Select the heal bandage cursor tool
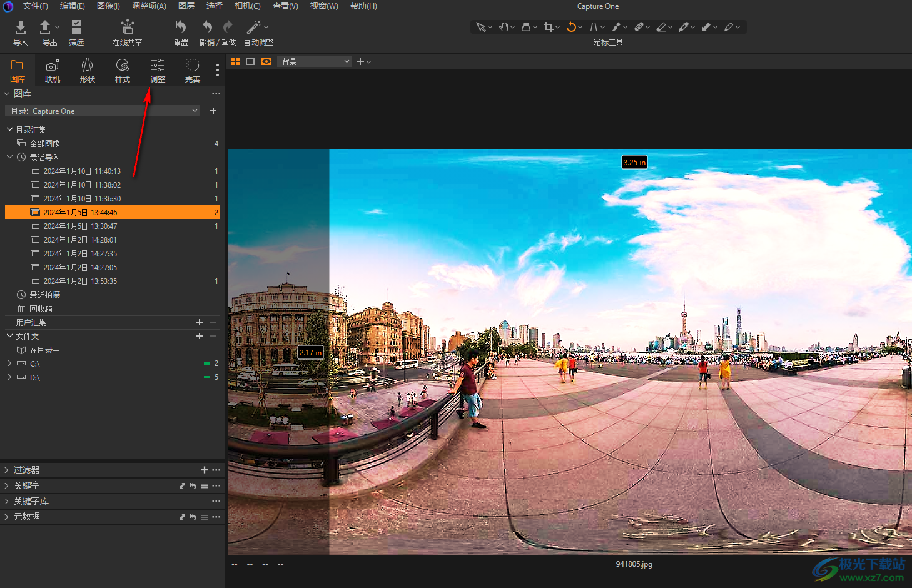The height and width of the screenshot is (588, 912). point(639,27)
